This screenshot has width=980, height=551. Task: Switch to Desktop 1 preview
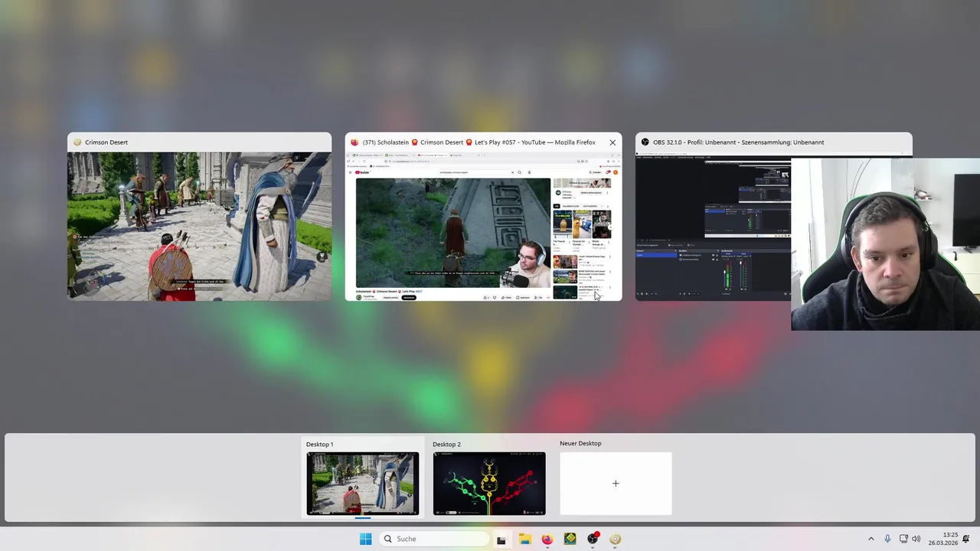(363, 483)
